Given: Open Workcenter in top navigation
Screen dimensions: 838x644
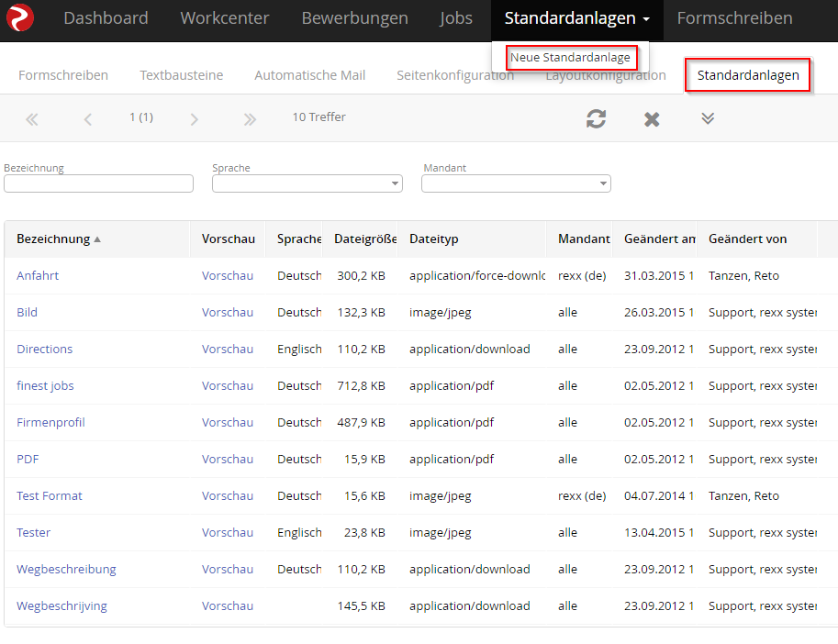Looking at the screenshot, I should [x=225, y=18].
